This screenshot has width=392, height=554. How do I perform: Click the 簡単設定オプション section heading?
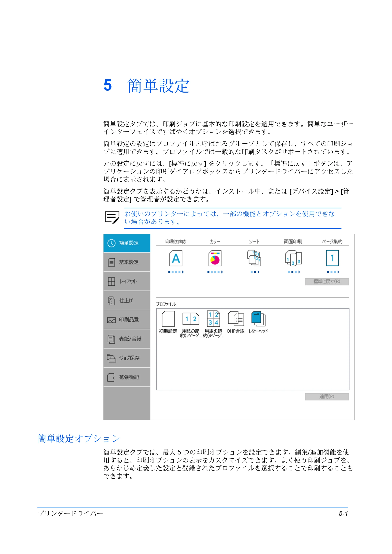pyautogui.click(x=79, y=439)
